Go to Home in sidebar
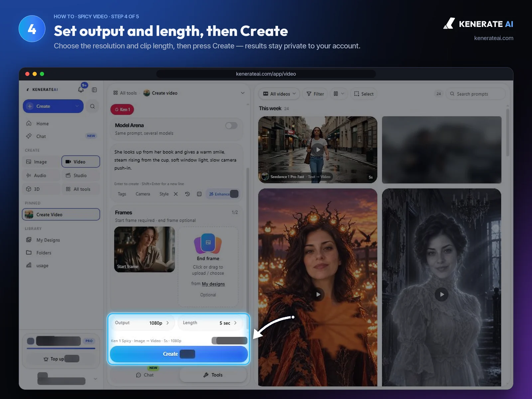The height and width of the screenshot is (399, 532). point(42,124)
